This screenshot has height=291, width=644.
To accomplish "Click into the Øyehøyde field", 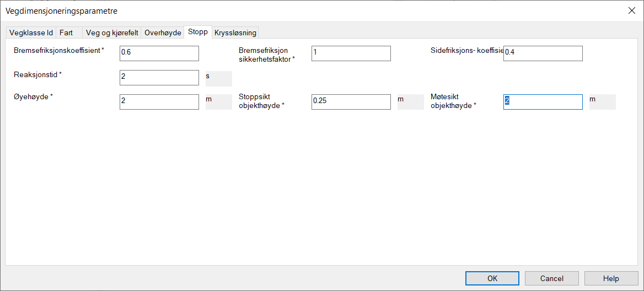I will (159, 102).
